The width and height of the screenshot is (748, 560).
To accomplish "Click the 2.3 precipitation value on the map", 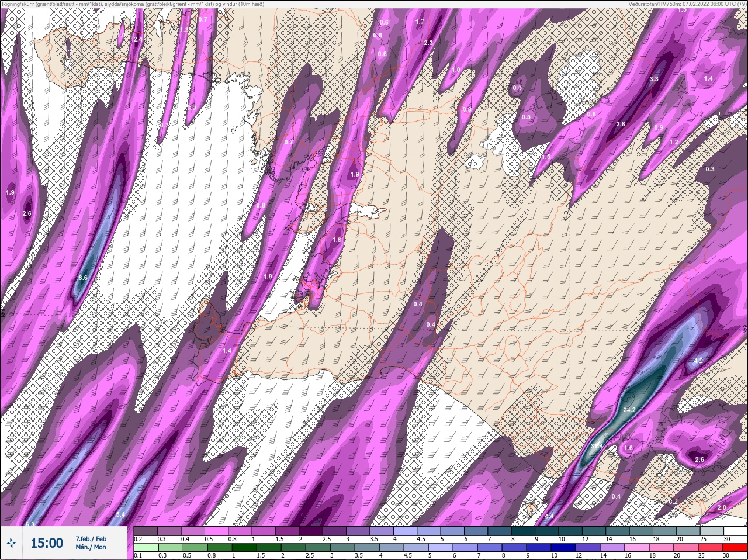I will [428, 43].
